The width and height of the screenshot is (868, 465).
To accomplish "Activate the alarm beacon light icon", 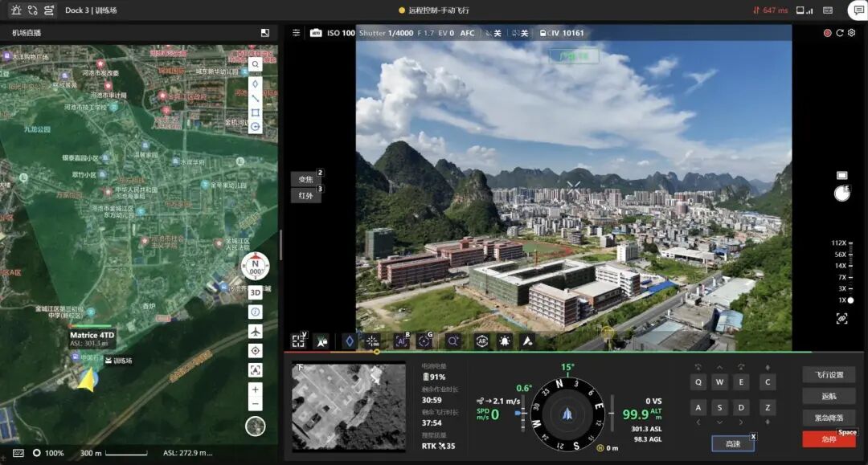I will [x=505, y=341].
